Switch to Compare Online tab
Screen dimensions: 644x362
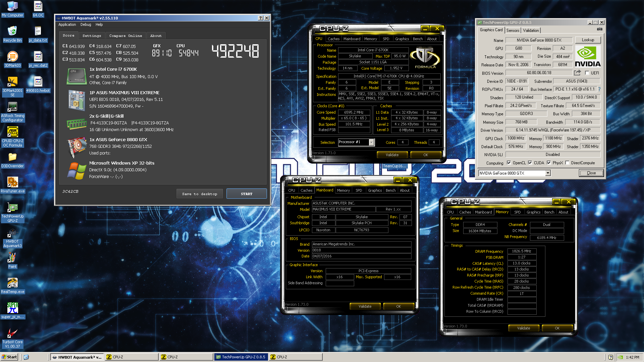click(125, 36)
